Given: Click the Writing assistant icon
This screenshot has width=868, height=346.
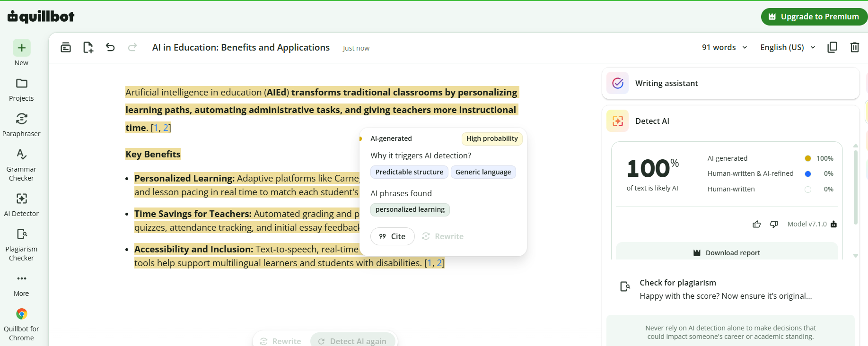Looking at the screenshot, I should pyautogui.click(x=618, y=83).
